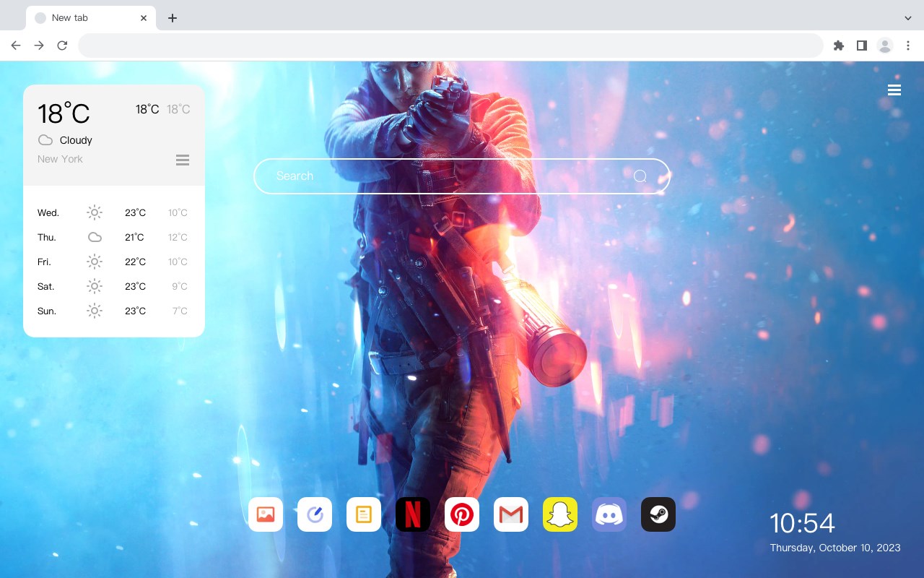924x578 pixels.
Task: Open the blue to-do task shortcut icon
Action: pyautogui.click(x=315, y=514)
